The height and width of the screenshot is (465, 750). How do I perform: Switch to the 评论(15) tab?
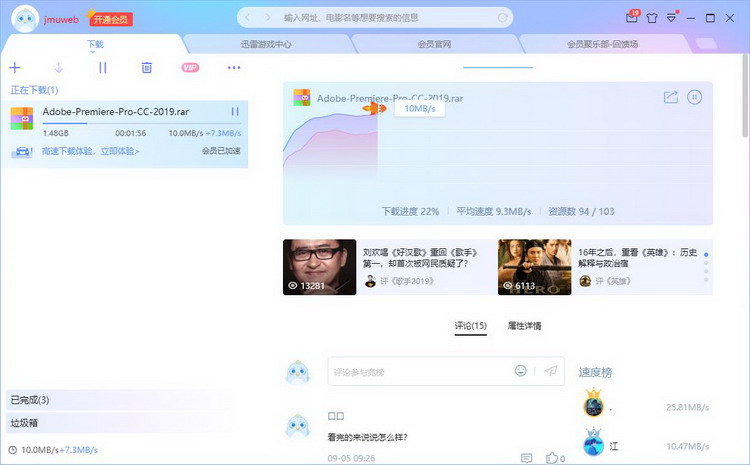click(471, 326)
